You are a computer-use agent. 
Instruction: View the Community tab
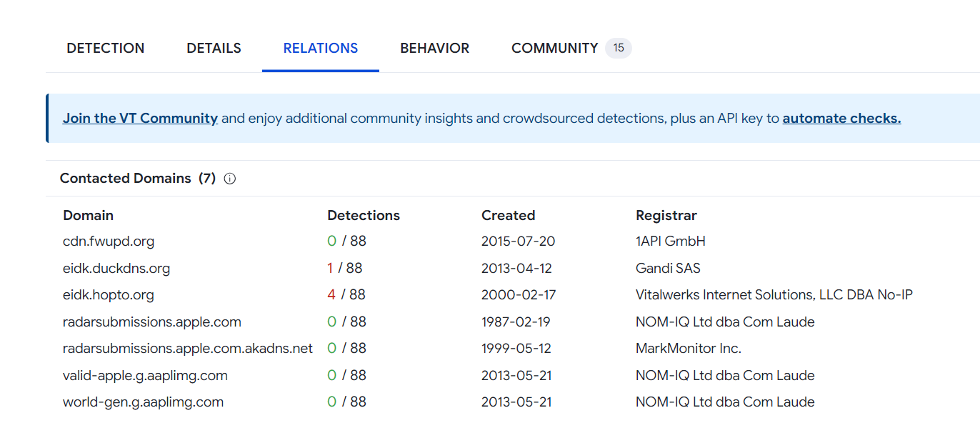tap(554, 48)
